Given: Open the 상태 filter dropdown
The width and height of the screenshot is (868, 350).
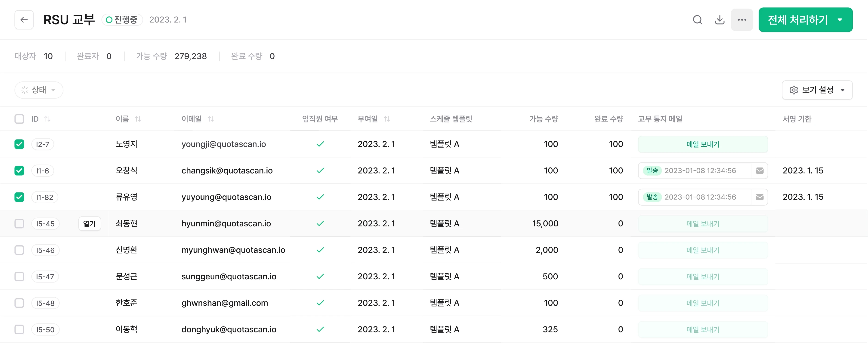Looking at the screenshot, I should (x=39, y=90).
